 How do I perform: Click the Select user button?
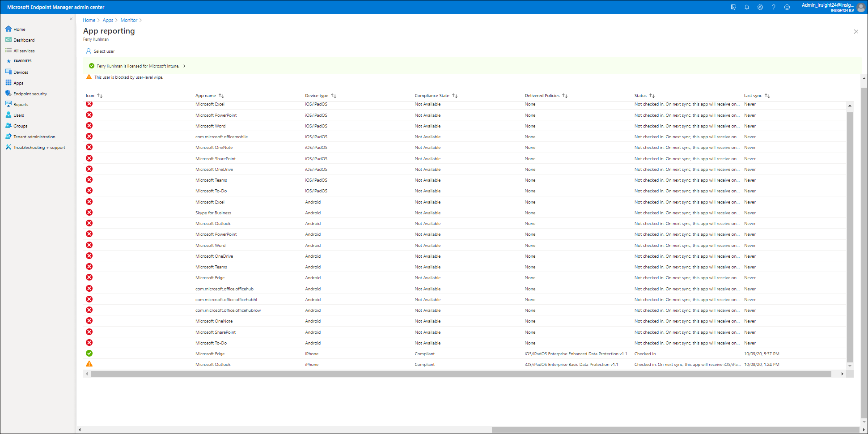[100, 51]
